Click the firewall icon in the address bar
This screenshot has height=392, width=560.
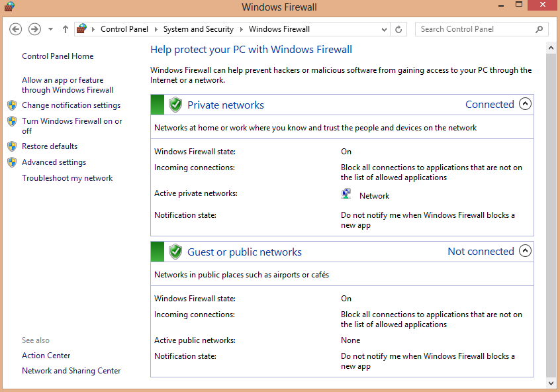pos(82,28)
